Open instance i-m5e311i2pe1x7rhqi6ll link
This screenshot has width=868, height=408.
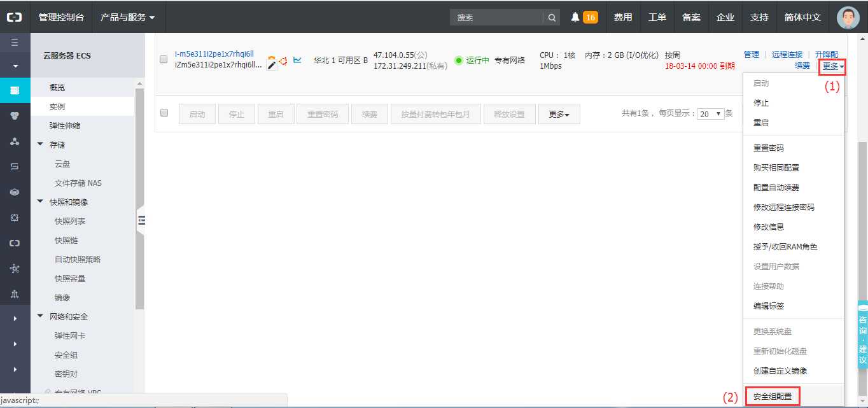coord(214,54)
